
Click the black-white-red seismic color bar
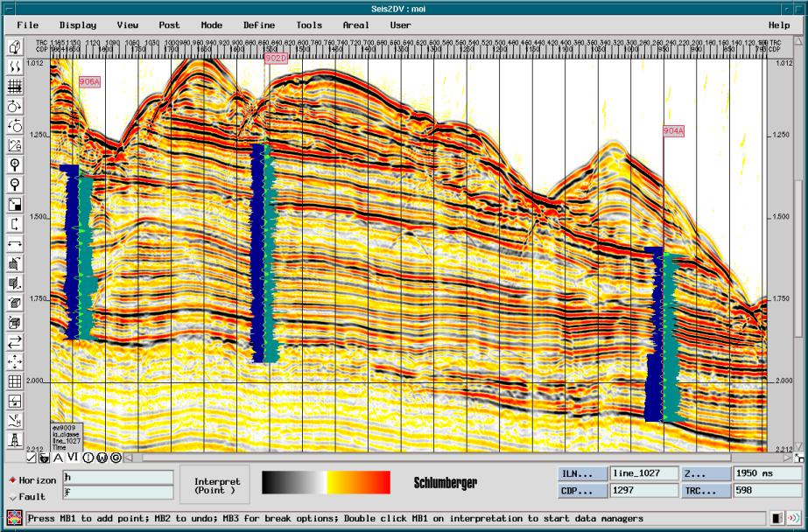[x=326, y=482]
